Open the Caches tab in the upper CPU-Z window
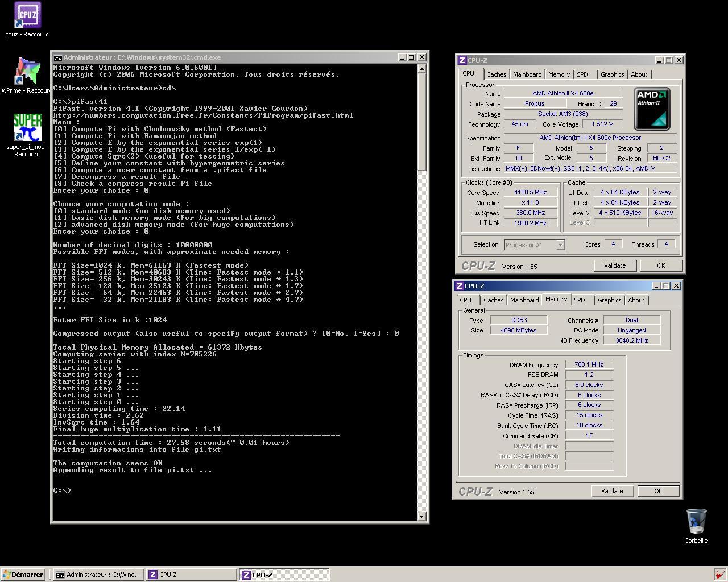728x582 pixels. pos(496,74)
